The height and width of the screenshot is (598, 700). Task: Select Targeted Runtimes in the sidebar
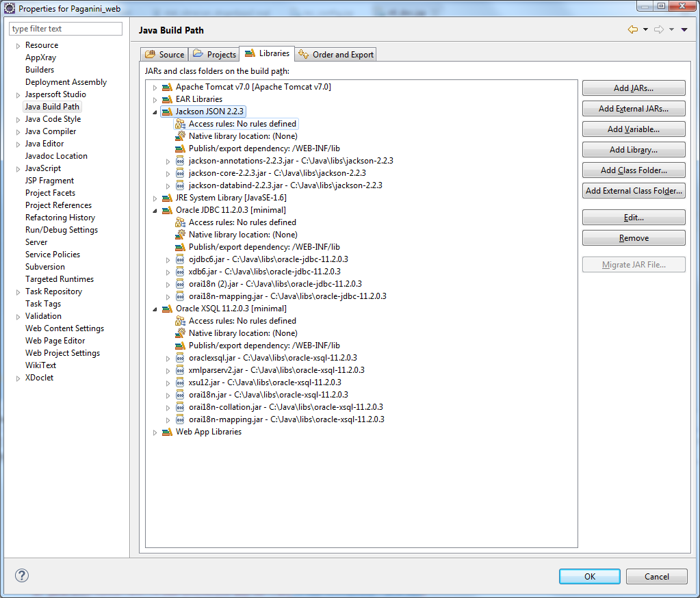click(60, 279)
